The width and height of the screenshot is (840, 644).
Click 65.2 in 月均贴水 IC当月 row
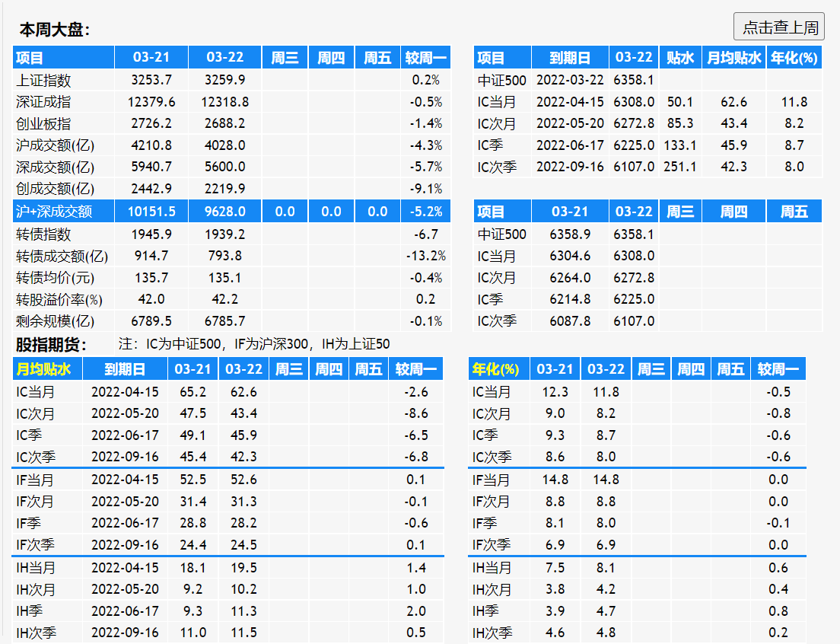[192, 391]
